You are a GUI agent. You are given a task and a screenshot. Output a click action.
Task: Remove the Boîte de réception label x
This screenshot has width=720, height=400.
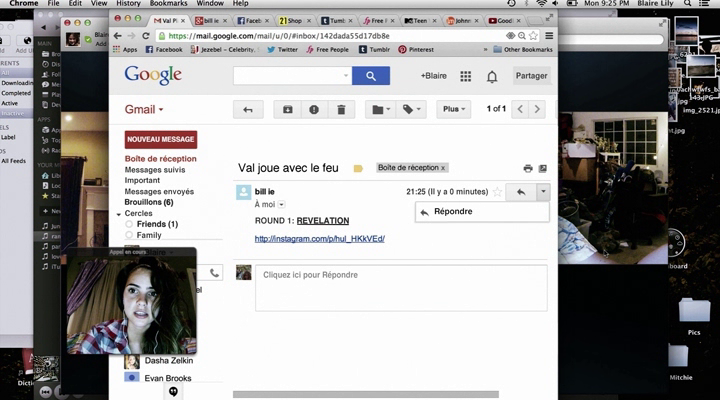(x=443, y=168)
